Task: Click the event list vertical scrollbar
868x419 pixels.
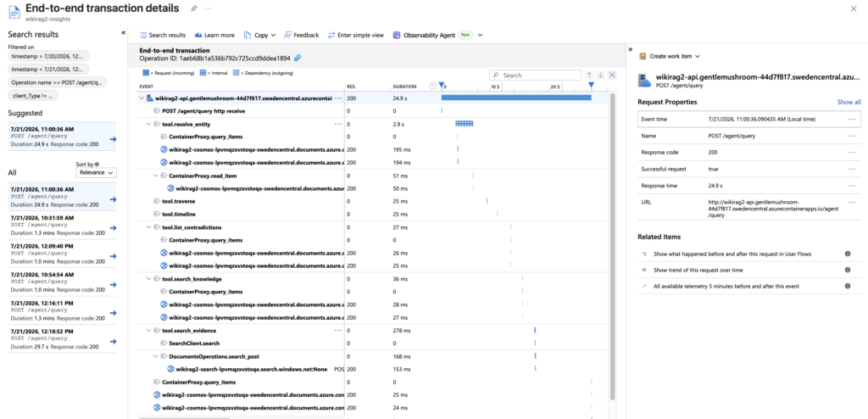Action: click(612, 245)
